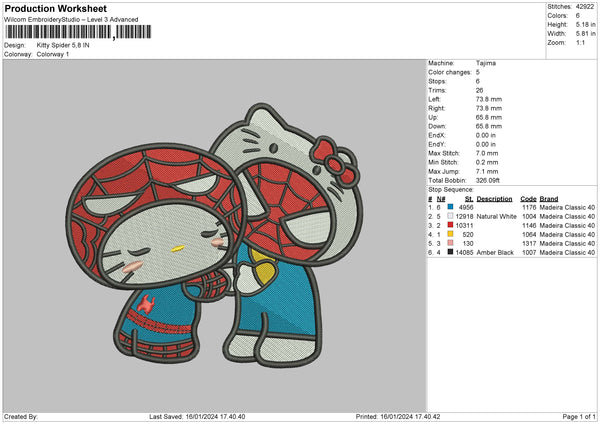Image resolution: width=600 pixels, height=424 pixels.
Task: Click the worksheet barcode
Action: (78, 32)
